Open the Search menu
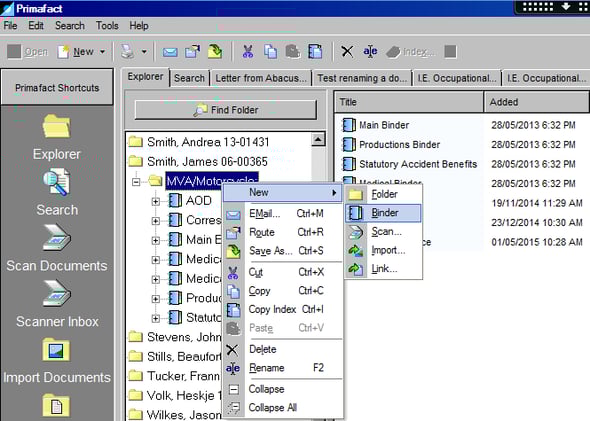The image size is (590, 421). [x=70, y=26]
